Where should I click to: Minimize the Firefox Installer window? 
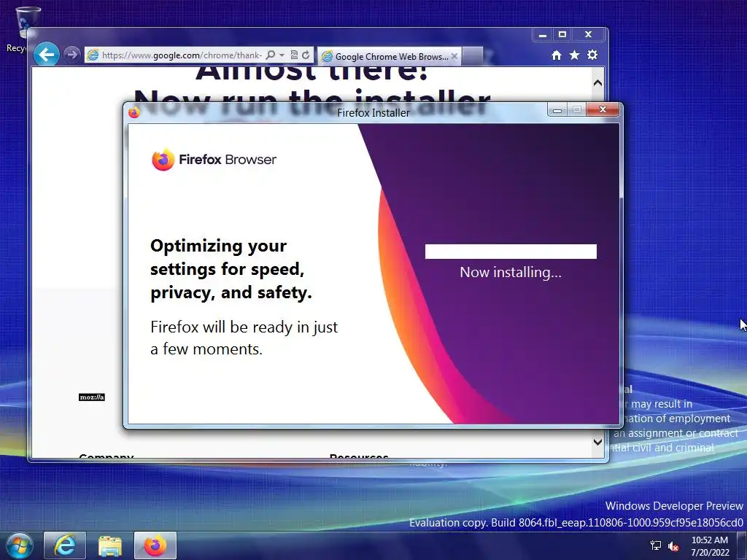557,111
